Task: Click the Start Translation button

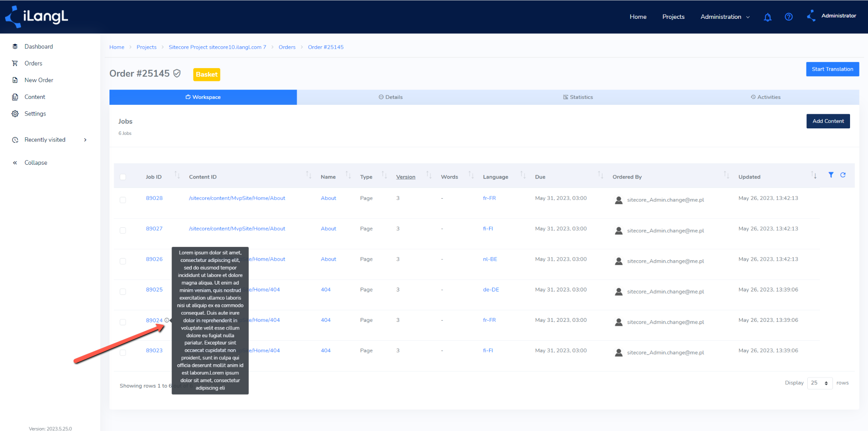Action: (833, 69)
